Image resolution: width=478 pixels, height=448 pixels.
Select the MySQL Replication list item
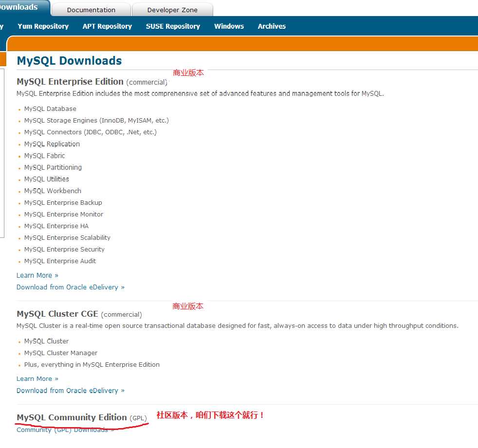click(x=52, y=144)
